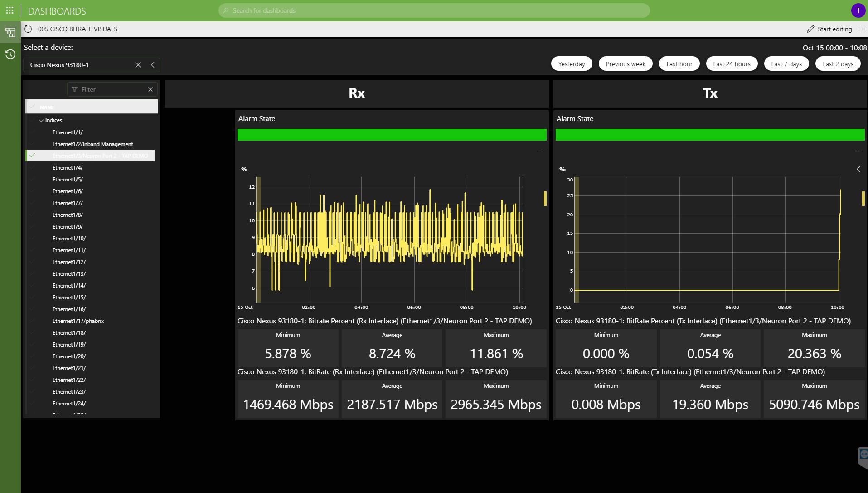This screenshot has height=493, width=868.
Task: Search for dashboards field
Action: point(434,10)
